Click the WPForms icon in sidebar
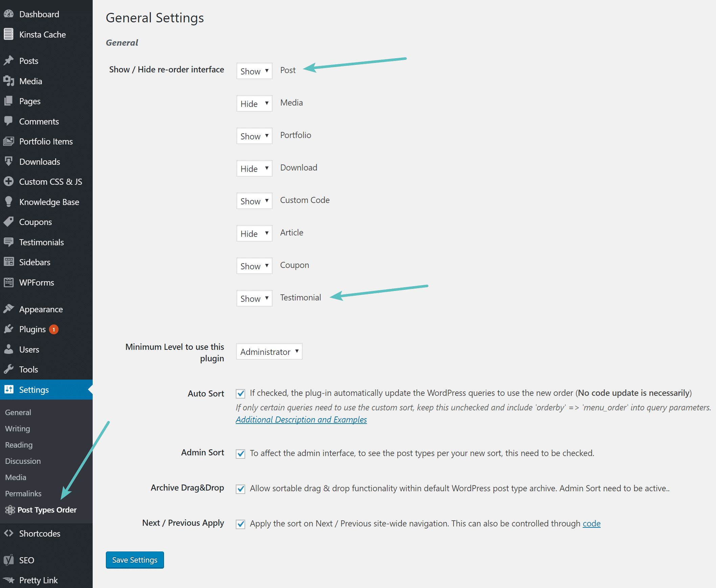The height and width of the screenshot is (588, 716). [9, 282]
